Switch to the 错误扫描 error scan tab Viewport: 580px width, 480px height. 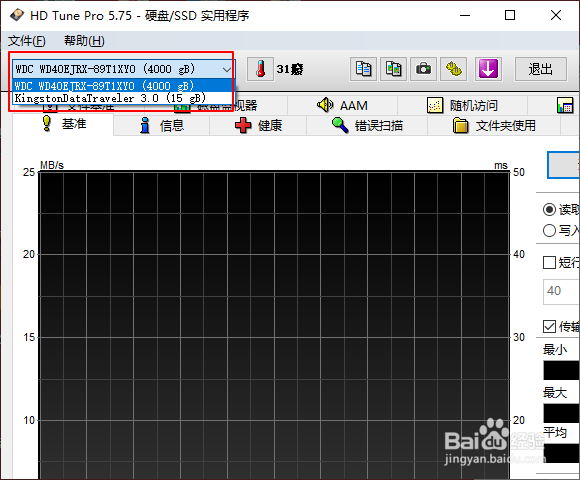pos(367,126)
